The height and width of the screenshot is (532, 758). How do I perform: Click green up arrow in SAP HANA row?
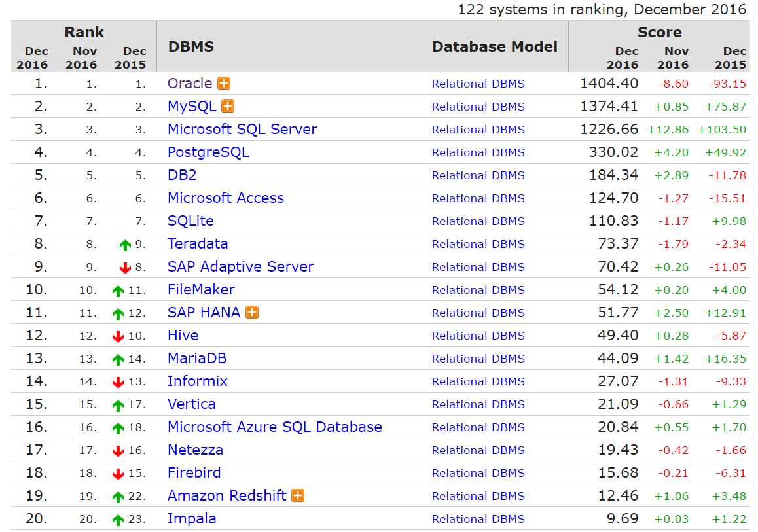[x=118, y=313]
